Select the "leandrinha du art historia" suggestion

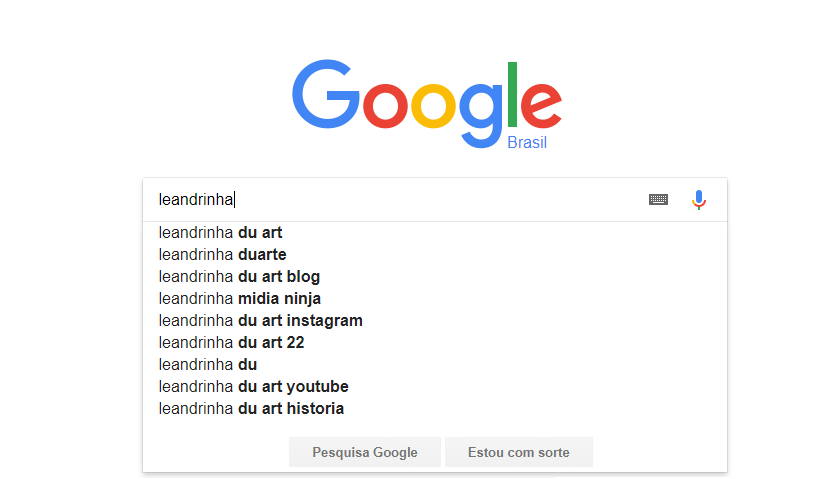point(251,409)
